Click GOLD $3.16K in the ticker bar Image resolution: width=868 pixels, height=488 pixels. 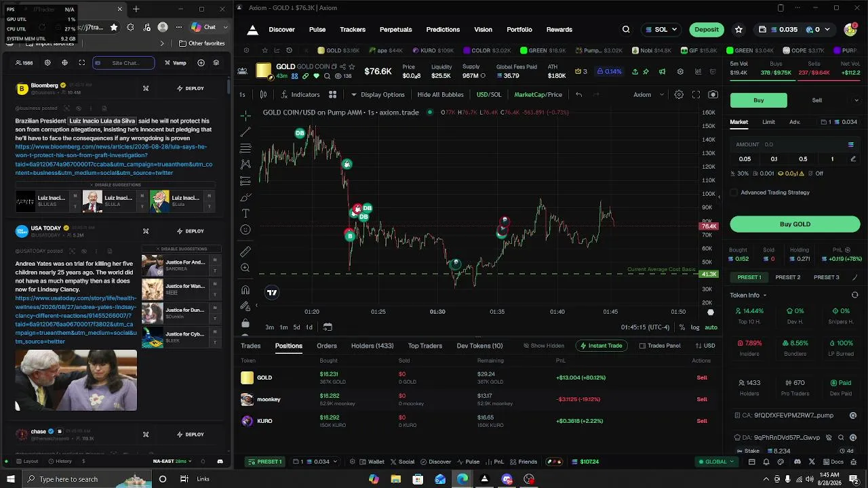click(x=338, y=51)
